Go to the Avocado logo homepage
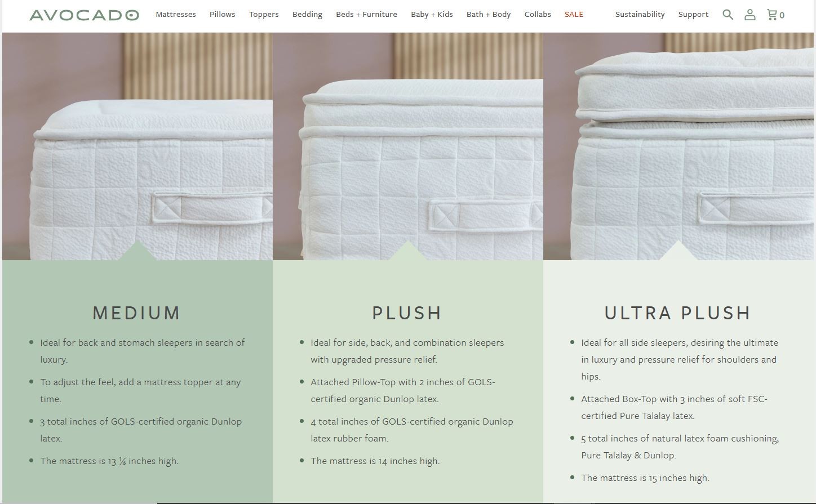This screenshot has height=504, width=816. [84, 15]
